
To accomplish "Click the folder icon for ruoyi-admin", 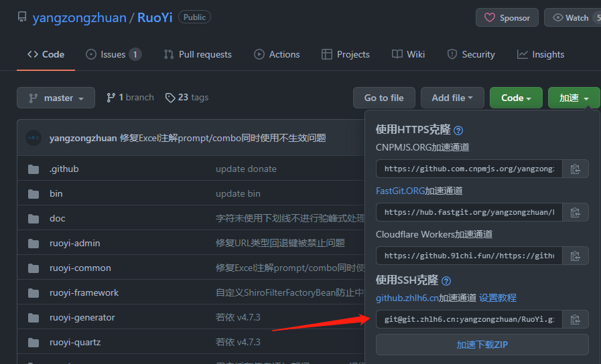I will 34,244.
